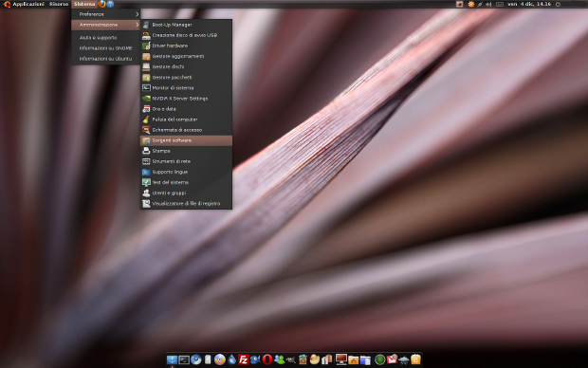The image size is (588, 368).
Task: Launch the terminal from the dock
Action: (184, 359)
